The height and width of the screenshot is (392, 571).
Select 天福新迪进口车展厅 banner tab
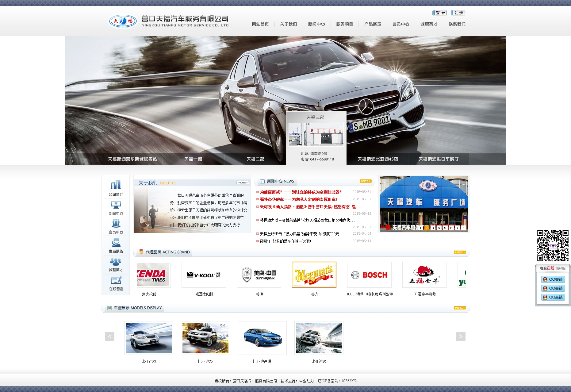click(x=439, y=159)
